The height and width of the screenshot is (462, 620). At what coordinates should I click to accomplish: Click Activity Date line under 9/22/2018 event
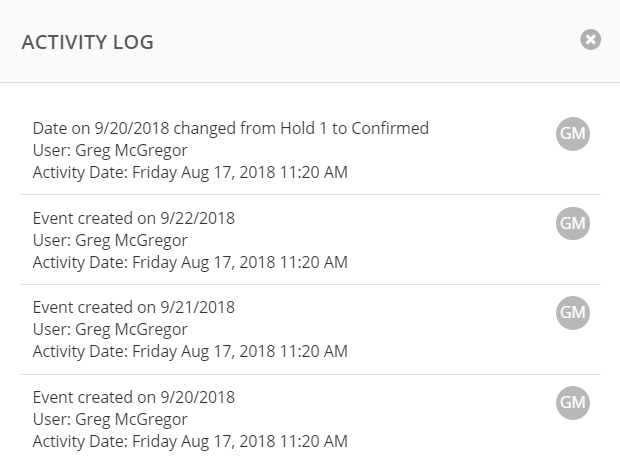190,263
